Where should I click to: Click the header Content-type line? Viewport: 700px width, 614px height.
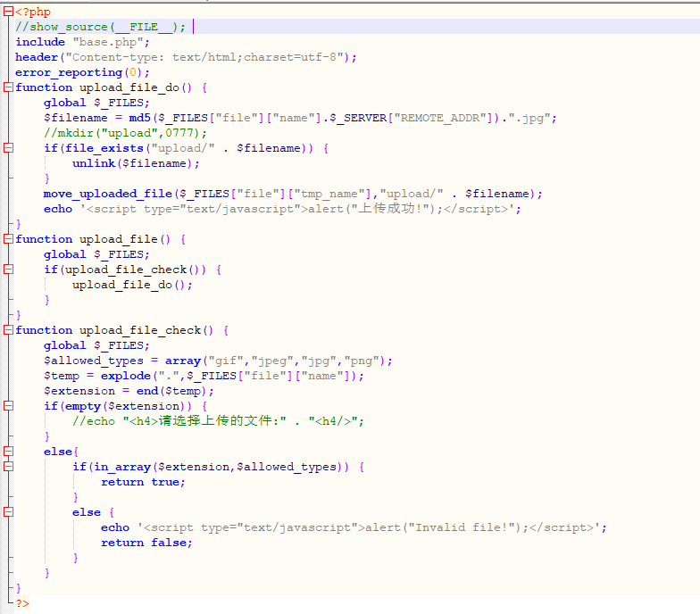point(186,57)
